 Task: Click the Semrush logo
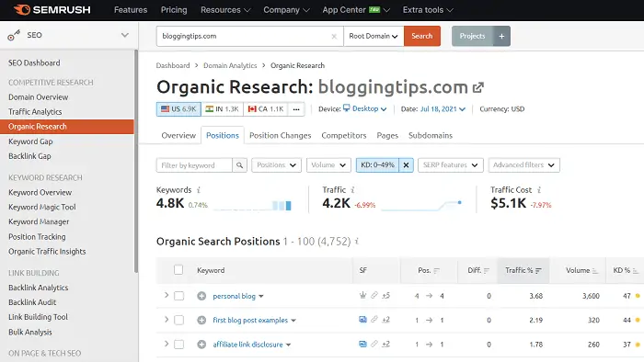click(x=52, y=10)
